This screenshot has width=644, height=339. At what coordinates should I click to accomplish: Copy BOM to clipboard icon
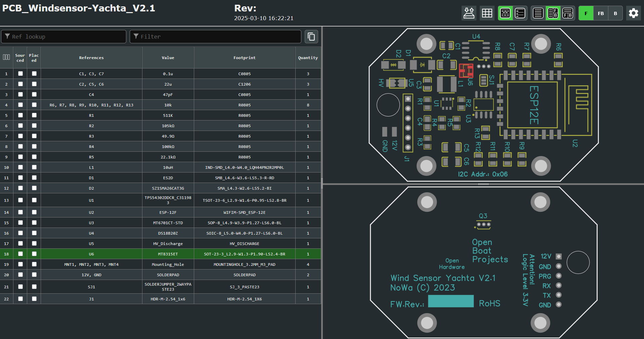pyautogui.click(x=311, y=37)
